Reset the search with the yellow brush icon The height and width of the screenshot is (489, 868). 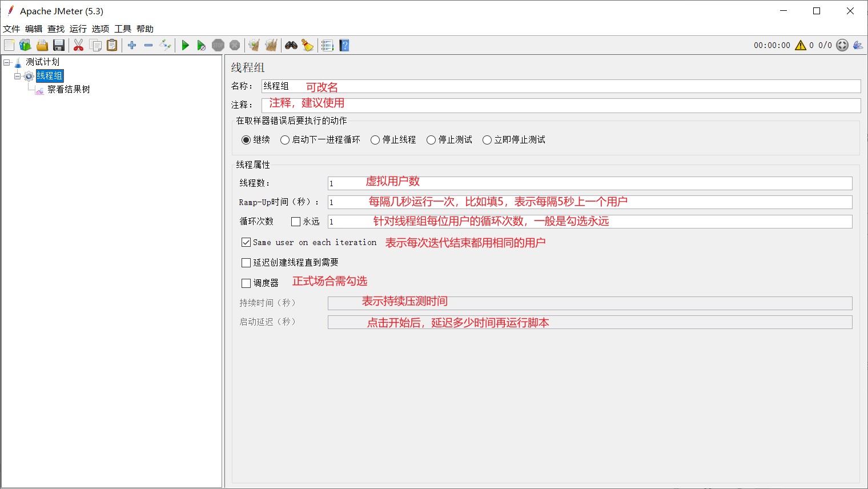click(308, 45)
